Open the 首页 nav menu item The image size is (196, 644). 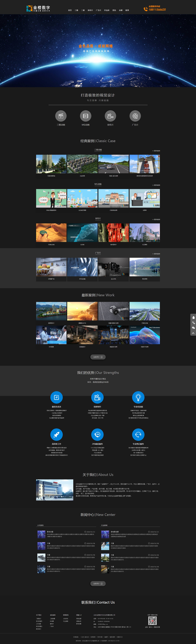click(x=70, y=10)
